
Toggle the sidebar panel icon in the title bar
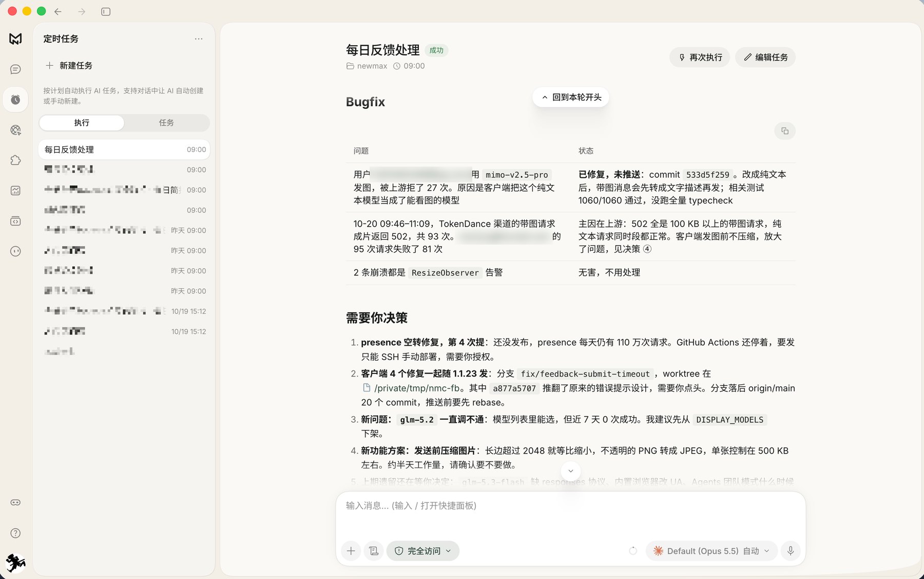pos(106,11)
